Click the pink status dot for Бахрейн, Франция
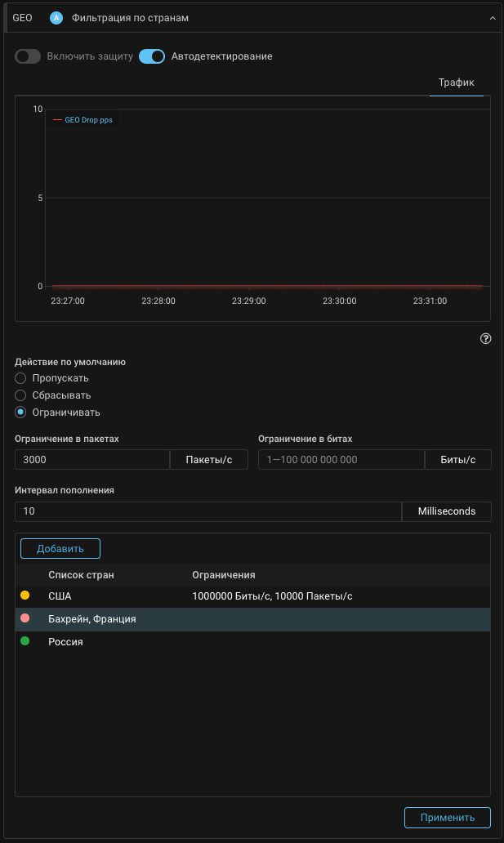504x843 pixels. click(25, 618)
